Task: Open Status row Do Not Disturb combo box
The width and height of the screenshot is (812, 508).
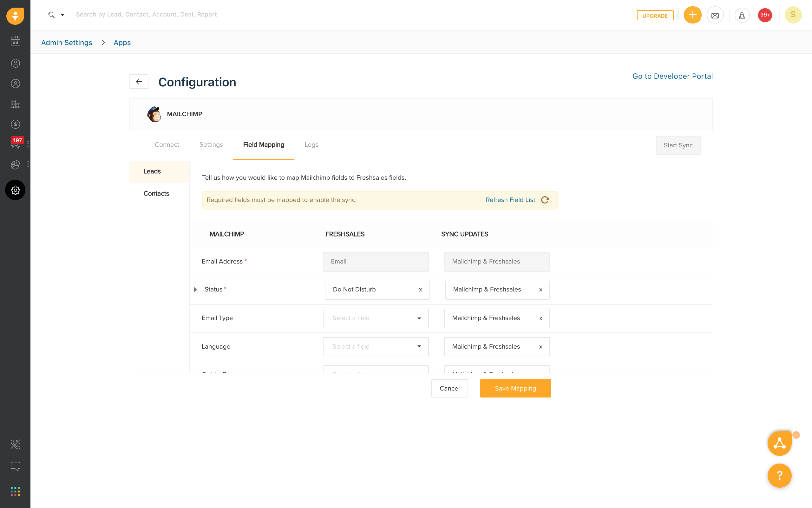Action: (x=377, y=290)
